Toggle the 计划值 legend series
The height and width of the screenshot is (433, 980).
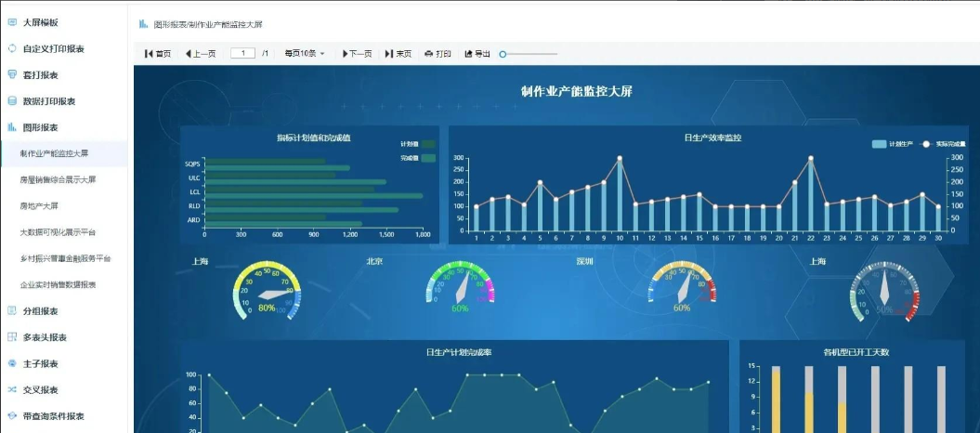(418, 144)
